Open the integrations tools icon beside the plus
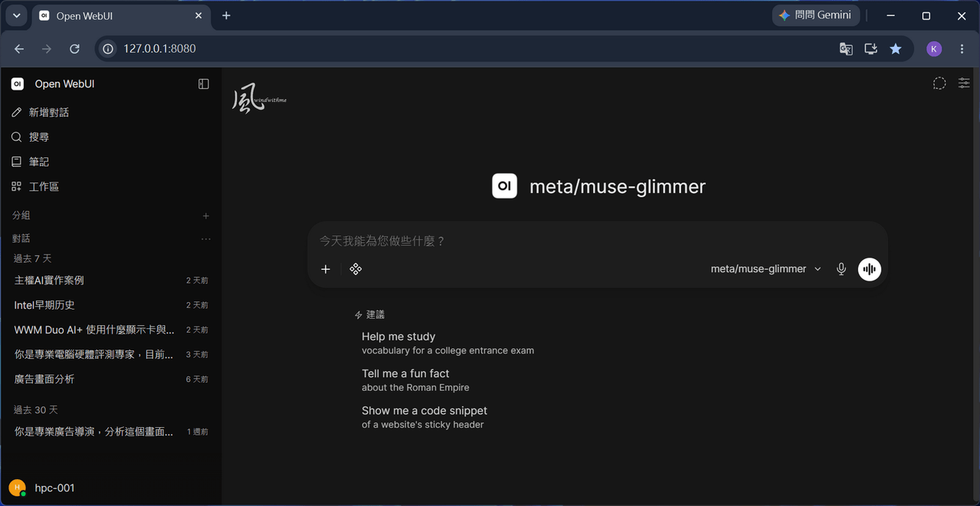980x506 pixels. 356,269
